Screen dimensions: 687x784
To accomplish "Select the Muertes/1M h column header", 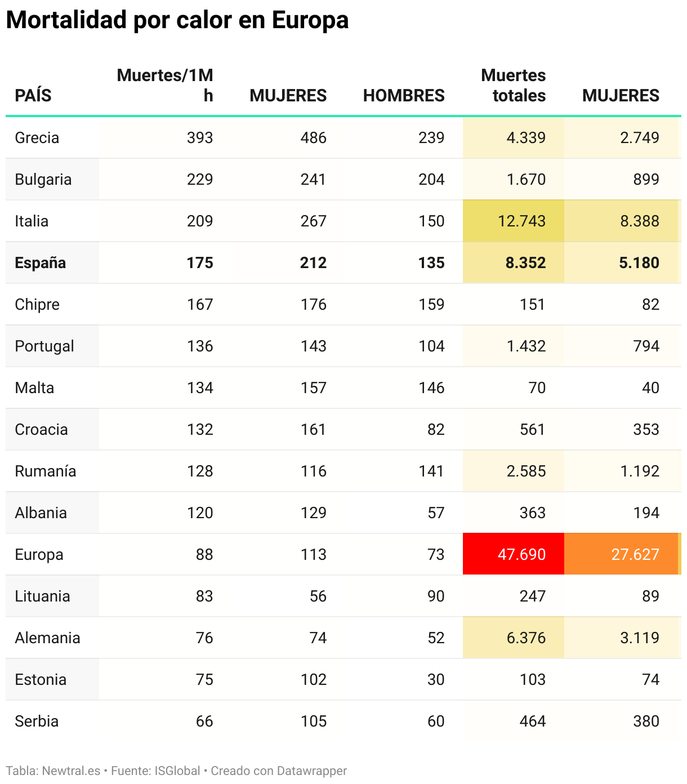I will point(165,85).
